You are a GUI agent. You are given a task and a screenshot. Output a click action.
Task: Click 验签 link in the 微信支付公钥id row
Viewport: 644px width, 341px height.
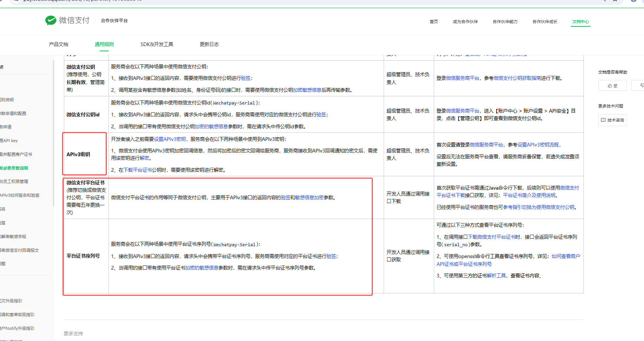[x=321, y=115]
